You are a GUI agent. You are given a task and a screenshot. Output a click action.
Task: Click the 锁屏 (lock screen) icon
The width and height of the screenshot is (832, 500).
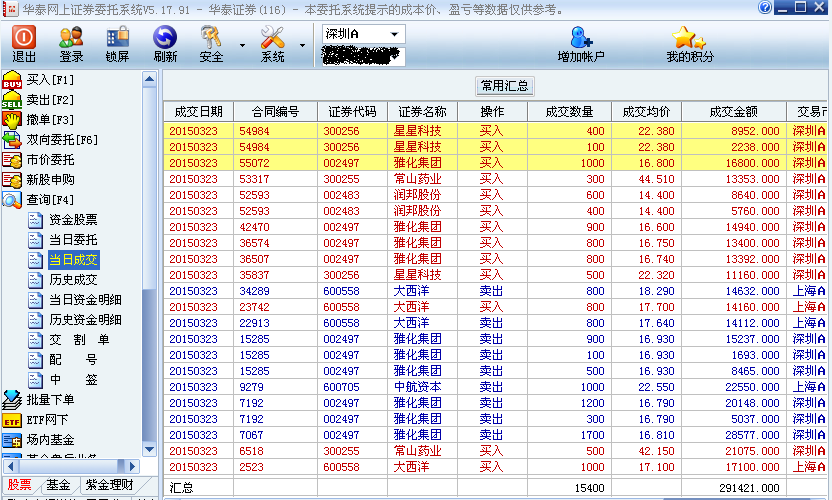click(117, 44)
